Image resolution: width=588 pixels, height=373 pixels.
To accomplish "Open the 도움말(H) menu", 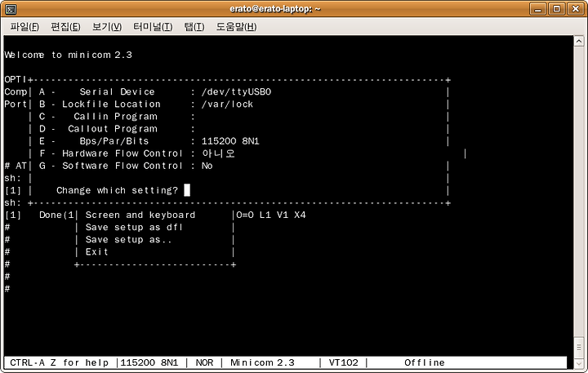I will pos(236,27).
